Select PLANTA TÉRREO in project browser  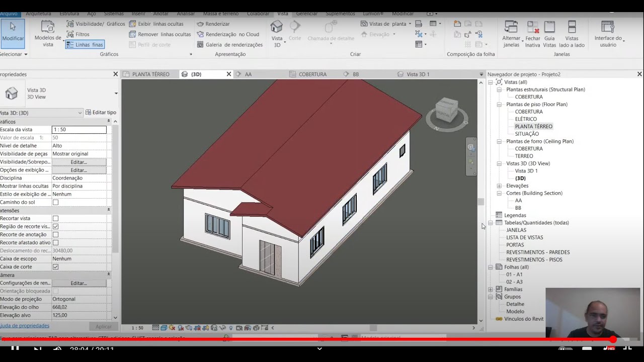click(x=533, y=127)
